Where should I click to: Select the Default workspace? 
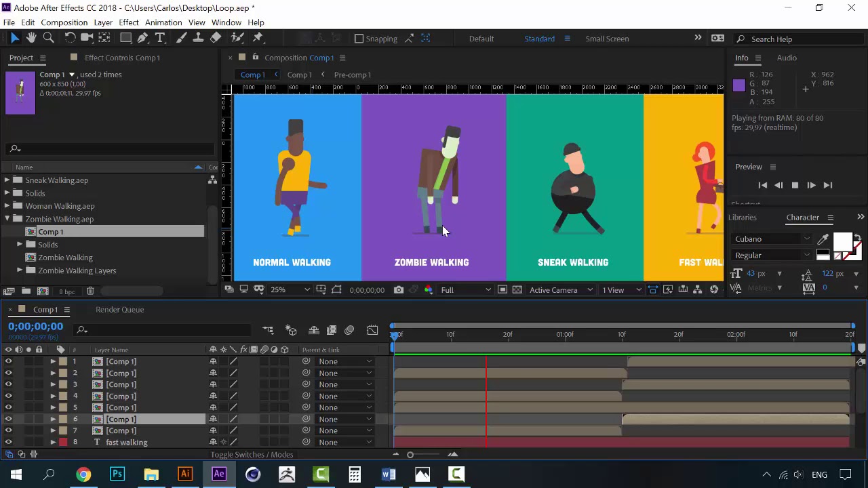point(481,39)
